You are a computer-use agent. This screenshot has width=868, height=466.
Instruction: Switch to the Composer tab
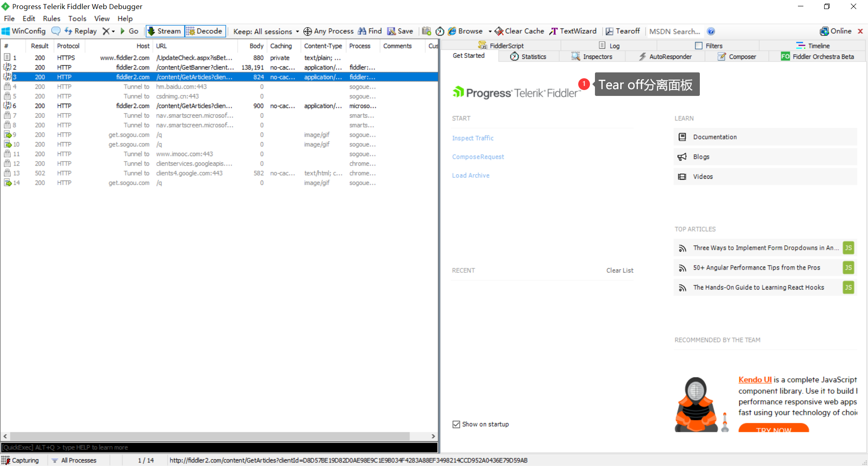coord(737,57)
